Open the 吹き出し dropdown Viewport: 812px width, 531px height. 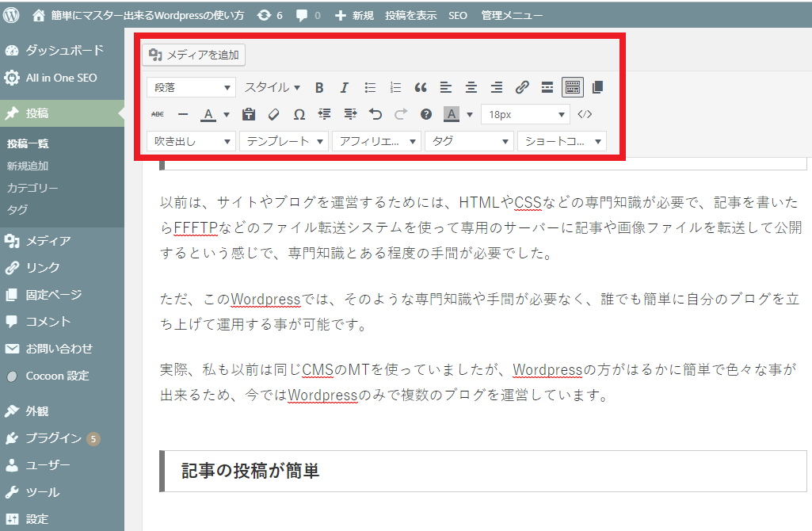tap(191, 141)
